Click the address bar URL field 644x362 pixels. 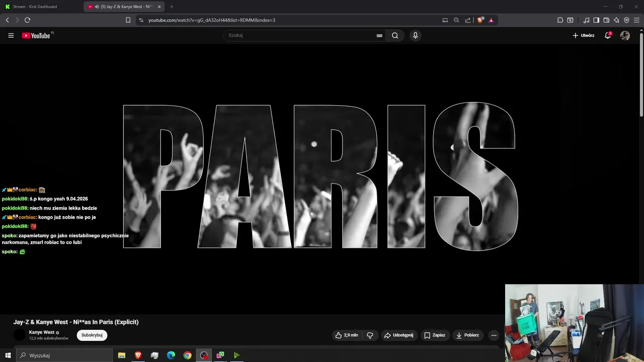coord(292,20)
